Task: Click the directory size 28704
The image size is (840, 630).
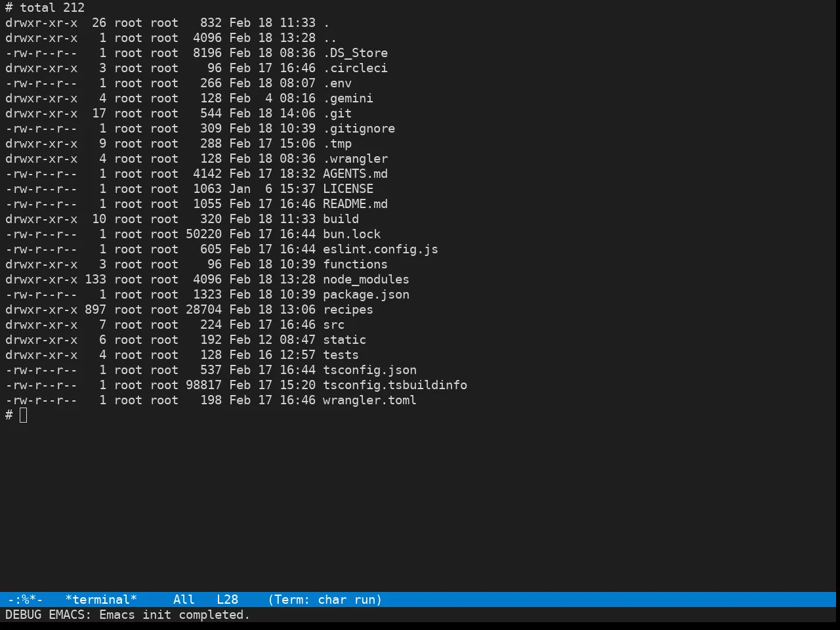Action: [203, 310]
